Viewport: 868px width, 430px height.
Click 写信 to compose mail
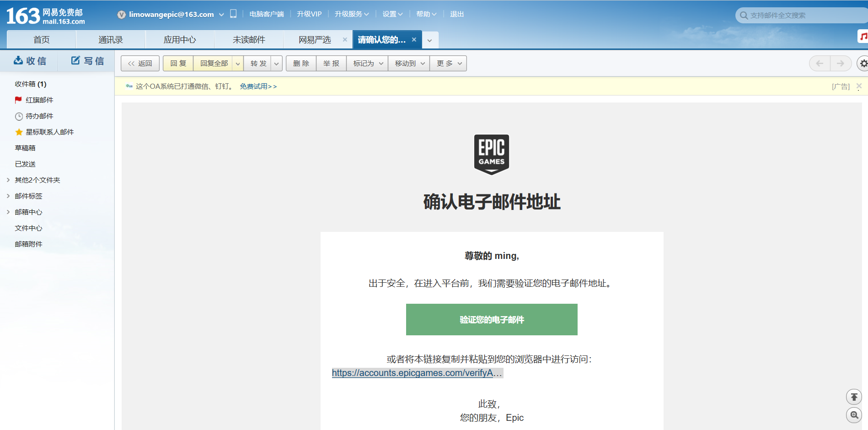[x=87, y=61]
